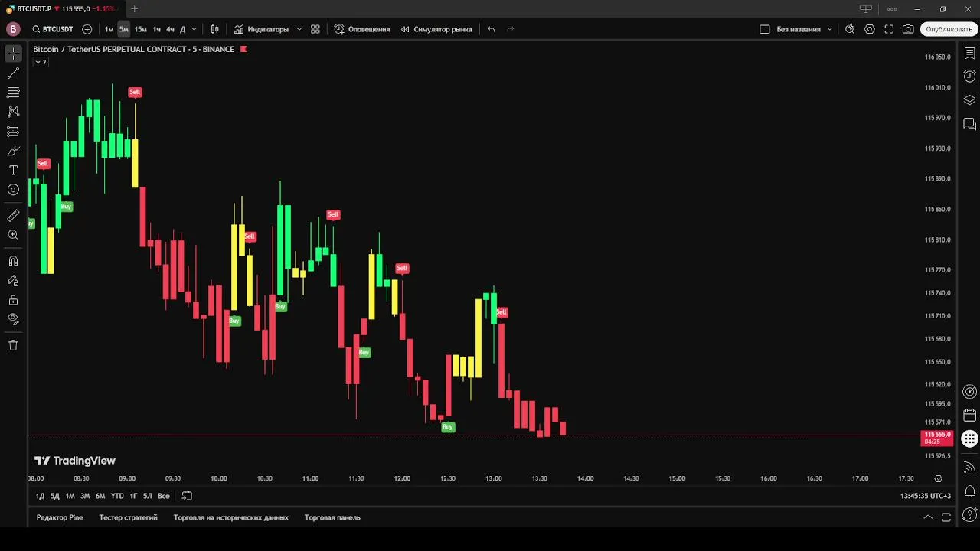This screenshot has height=551, width=980.
Task: Undo the last chart action
Action: pos(492,29)
